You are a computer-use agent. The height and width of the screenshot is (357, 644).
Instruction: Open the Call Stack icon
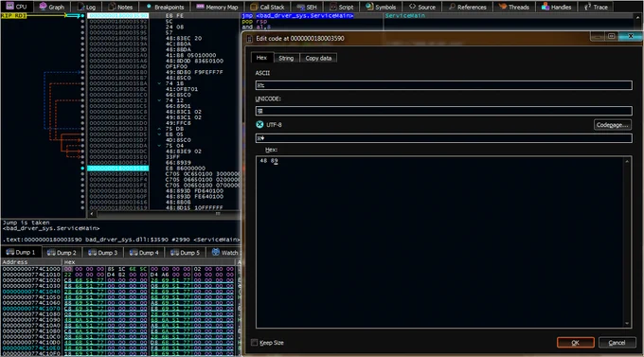[x=254, y=7]
